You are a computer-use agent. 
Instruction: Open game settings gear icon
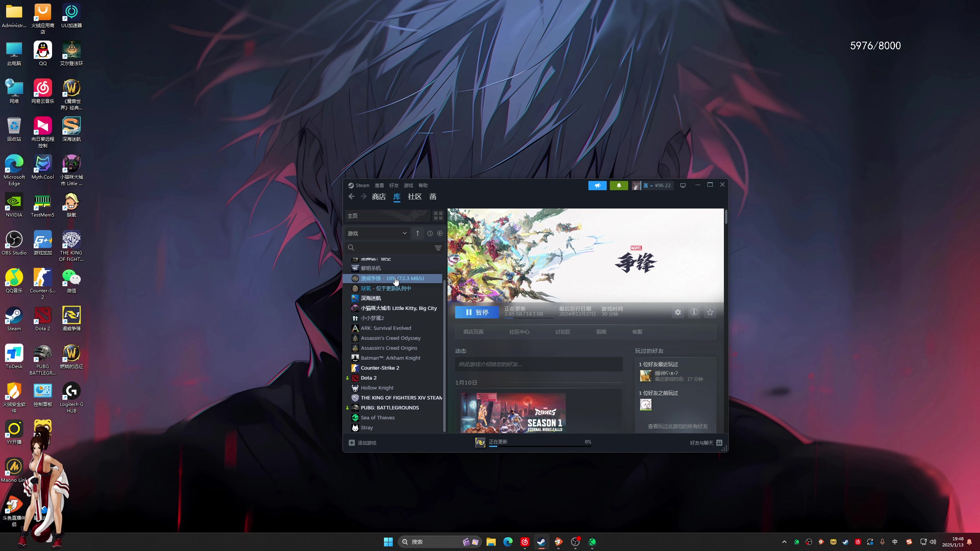tap(678, 312)
